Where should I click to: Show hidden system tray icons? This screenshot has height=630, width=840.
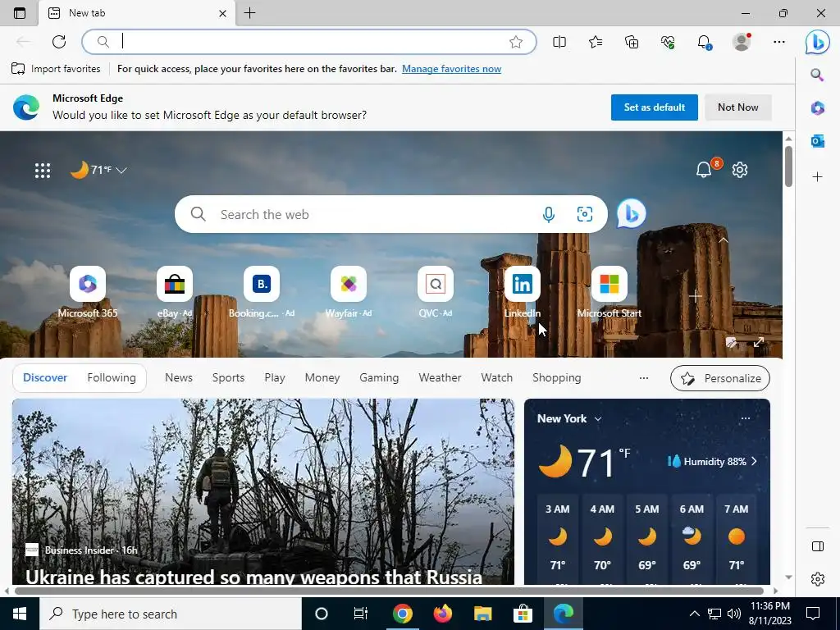(694, 614)
